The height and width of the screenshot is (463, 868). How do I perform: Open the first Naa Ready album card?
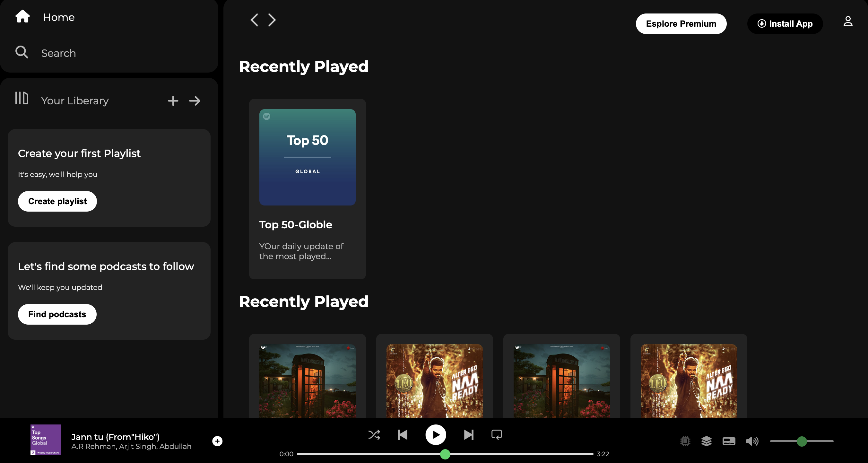434,376
